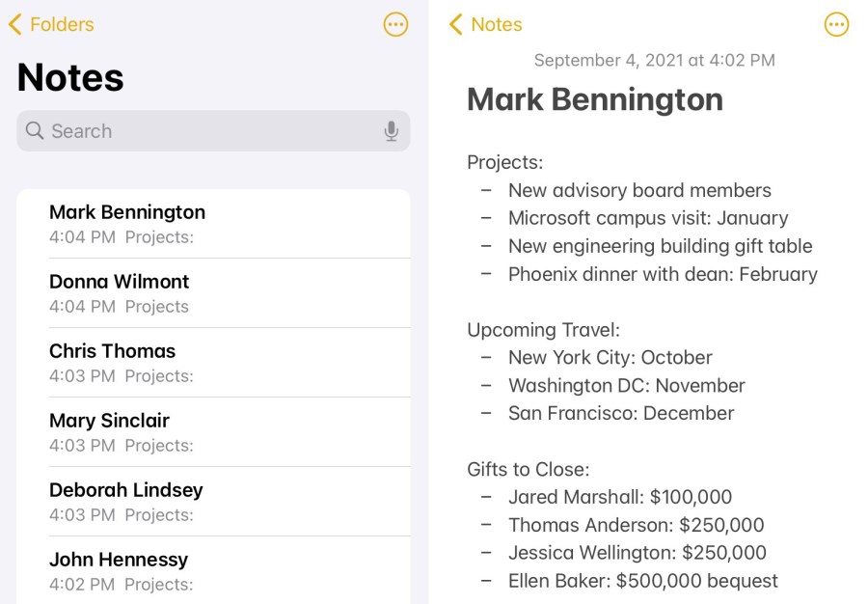Tap the search magnifying glass icon
Viewport: 868px width, 604px height.
35,131
